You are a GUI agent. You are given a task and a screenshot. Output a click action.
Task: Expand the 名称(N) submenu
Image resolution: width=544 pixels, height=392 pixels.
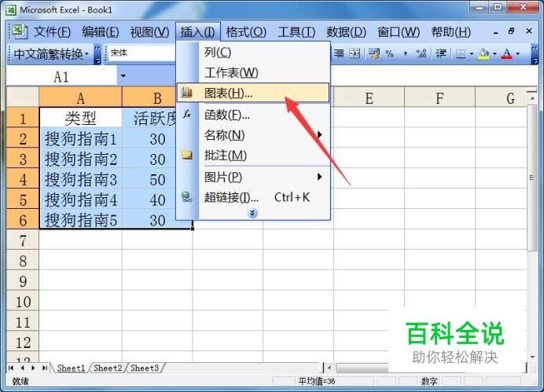coord(319,134)
